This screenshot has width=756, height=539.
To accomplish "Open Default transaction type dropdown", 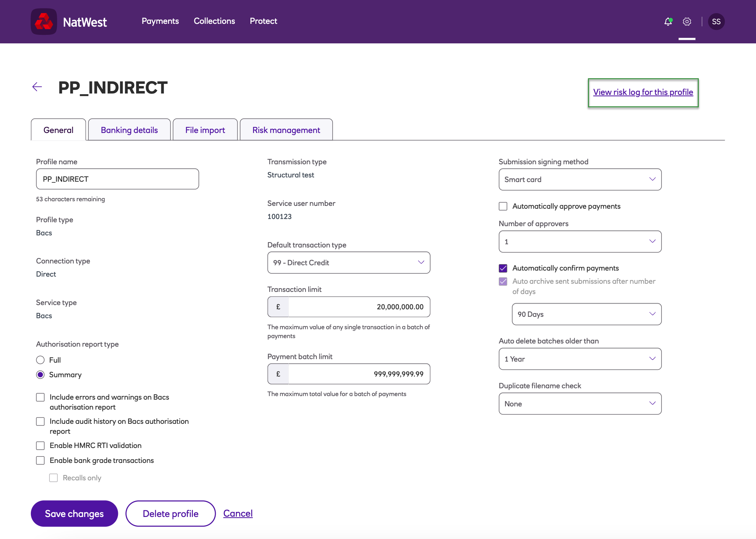I will click(x=349, y=263).
